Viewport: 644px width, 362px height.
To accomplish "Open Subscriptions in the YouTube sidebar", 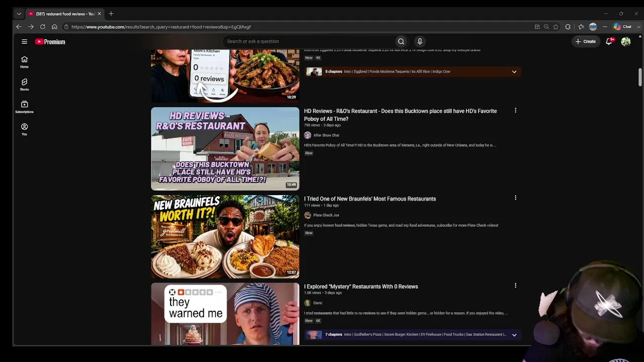I will [24, 107].
